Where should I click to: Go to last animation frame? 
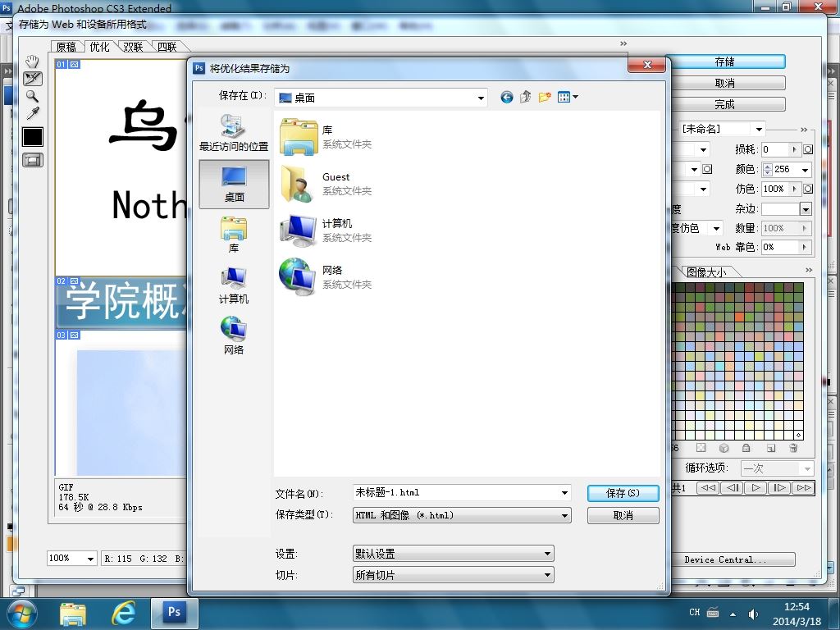(x=803, y=487)
